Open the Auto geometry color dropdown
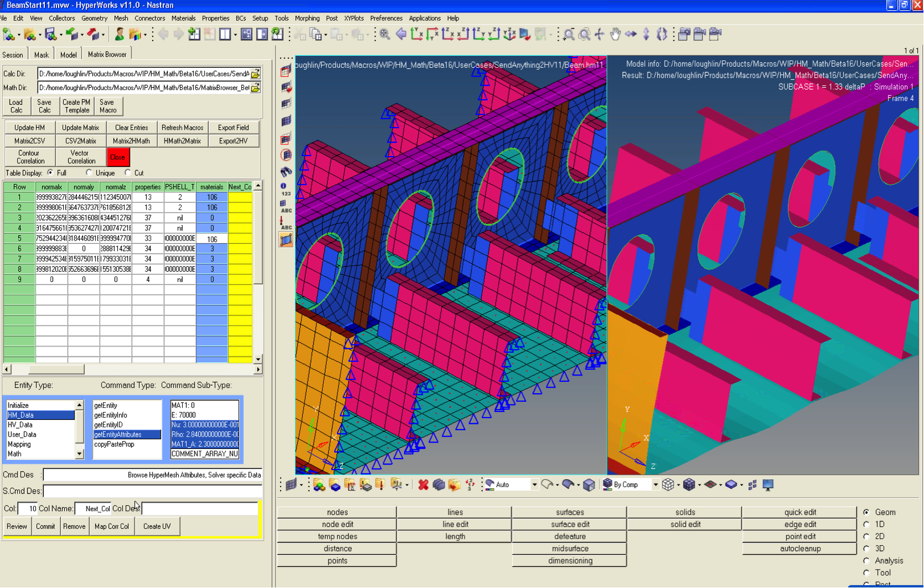924x588 pixels. point(534,485)
